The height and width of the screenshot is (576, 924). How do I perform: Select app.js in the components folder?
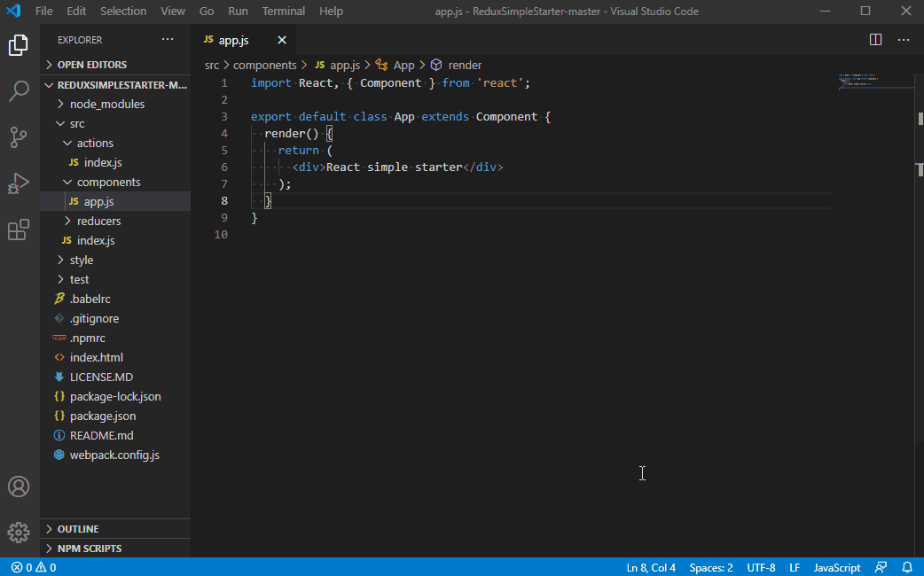[x=115, y=201]
